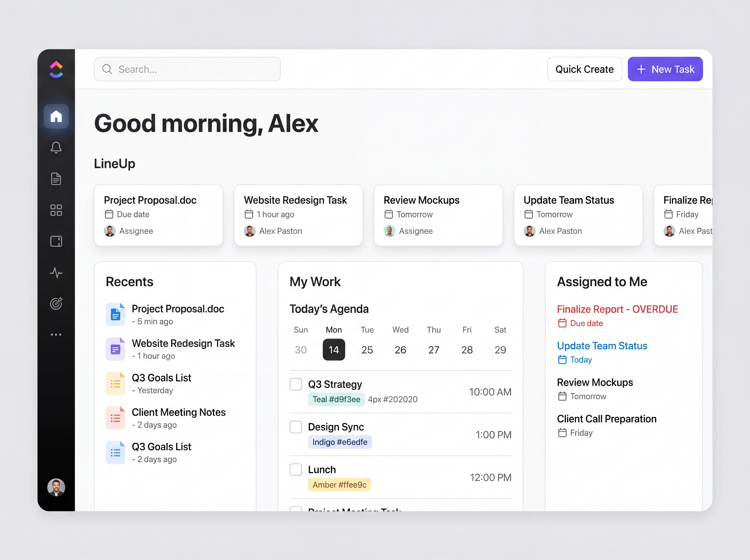Open Finalize Report - OVERDUE task link
Viewport: 750px width, 560px height.
coord(617,309)
